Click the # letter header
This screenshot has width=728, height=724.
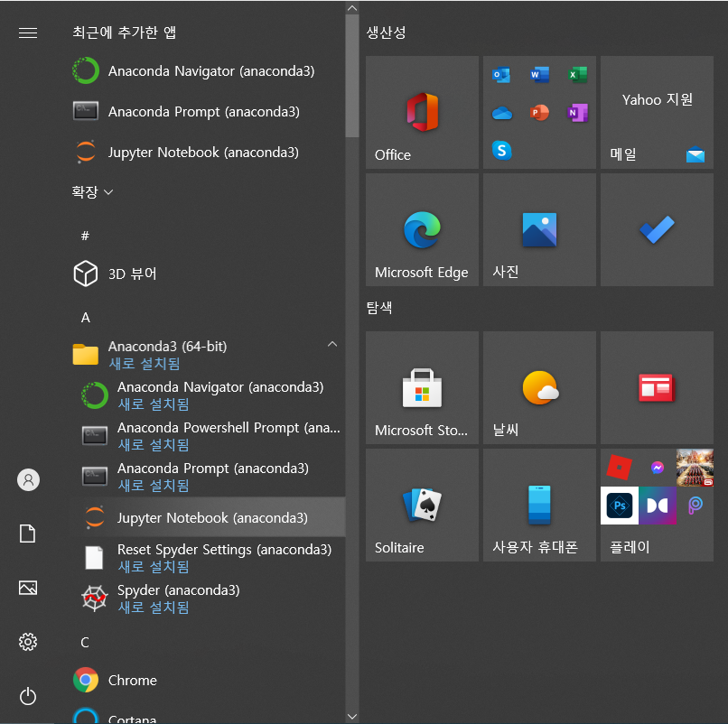click(85, 236)
